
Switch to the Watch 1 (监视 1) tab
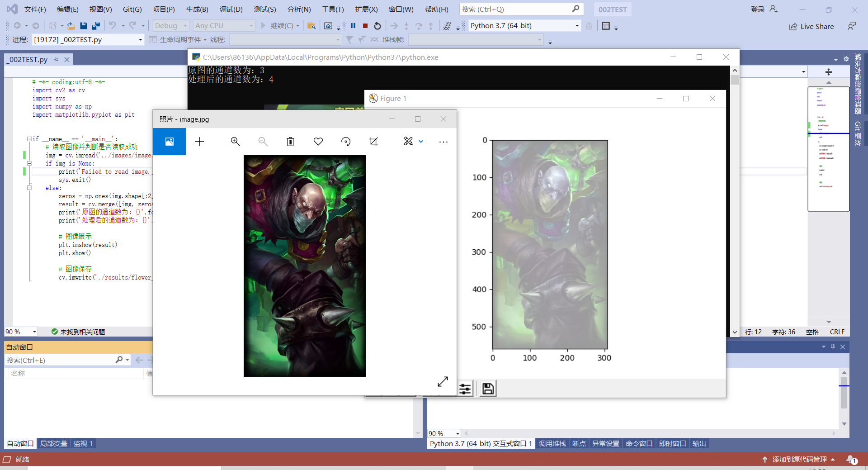[x=83, y=444]
